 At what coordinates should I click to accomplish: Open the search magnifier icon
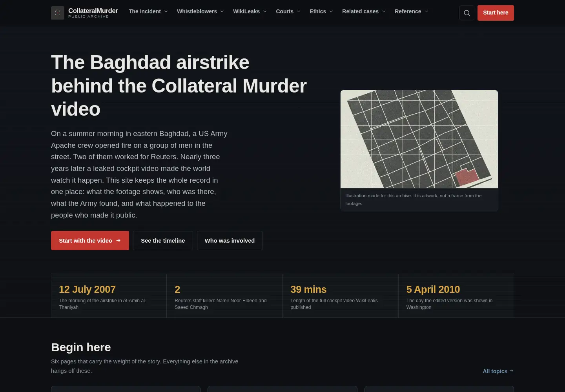pos(467,13)
